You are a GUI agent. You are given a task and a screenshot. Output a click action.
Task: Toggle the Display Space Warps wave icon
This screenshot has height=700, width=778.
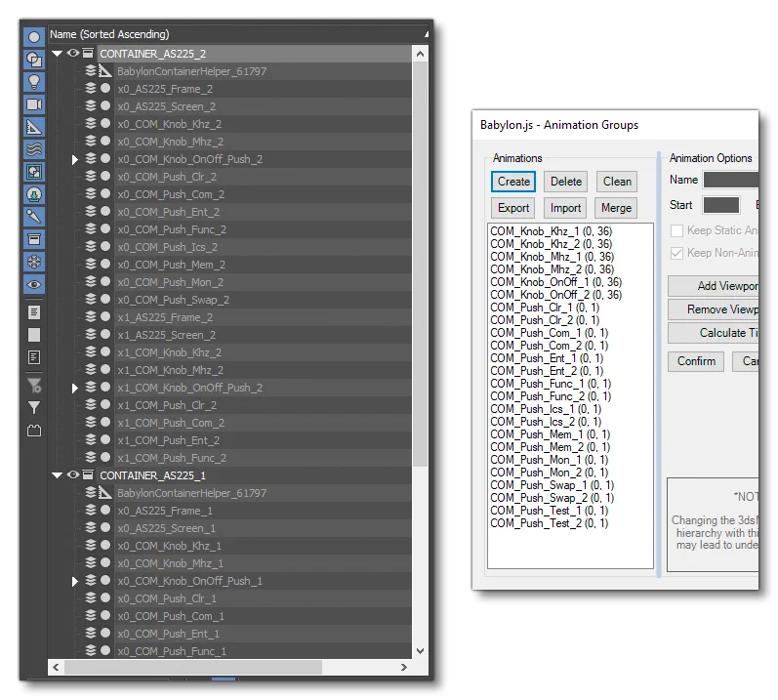[x=34, y=149]
